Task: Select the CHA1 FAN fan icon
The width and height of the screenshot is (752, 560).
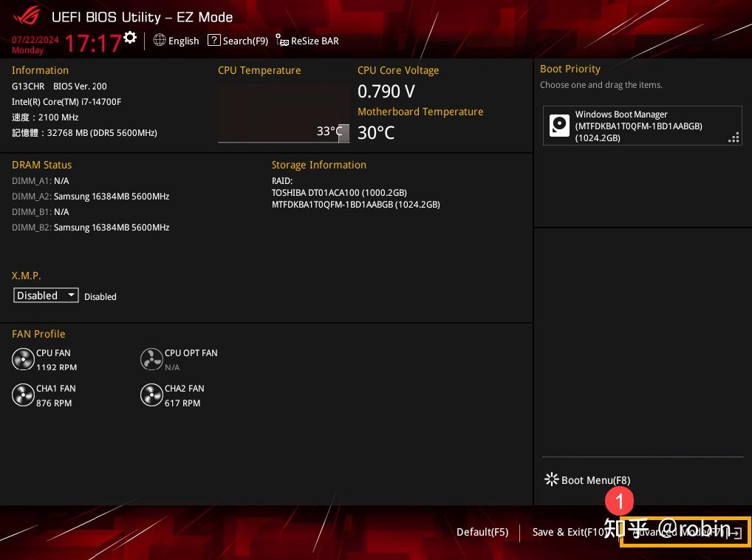Action: pyautogui.click(x=23, y=395)
